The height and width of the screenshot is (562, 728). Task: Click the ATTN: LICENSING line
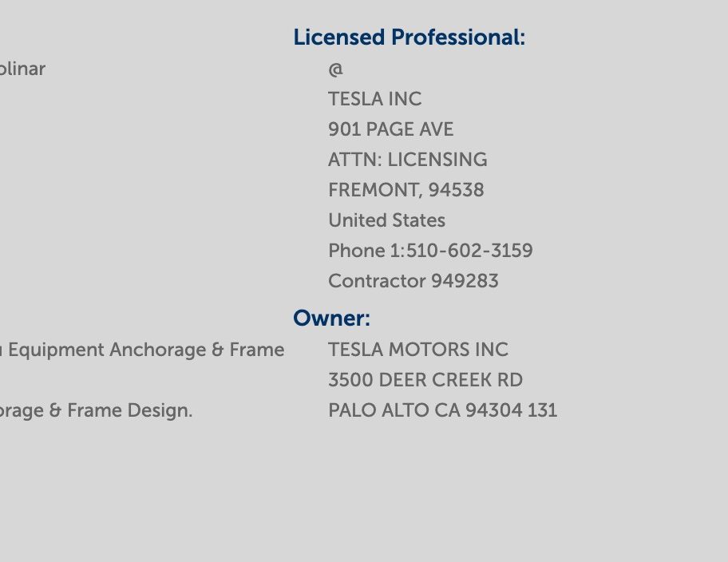pyautogui.click(x=408, y=160)
